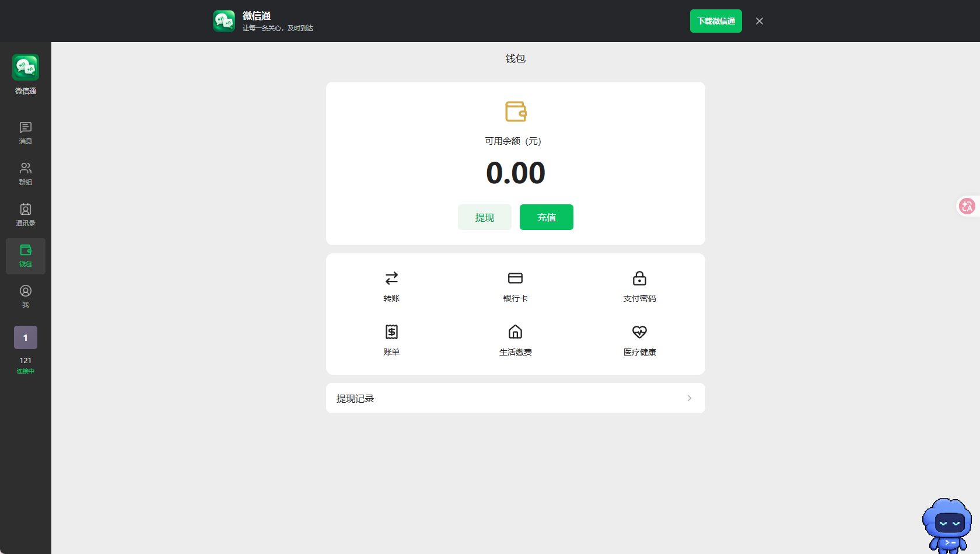This screenshot has height=554, width=980.
Task: Click the 让每一条关心，及时到达 slogan text
Action: coord(278,28)
